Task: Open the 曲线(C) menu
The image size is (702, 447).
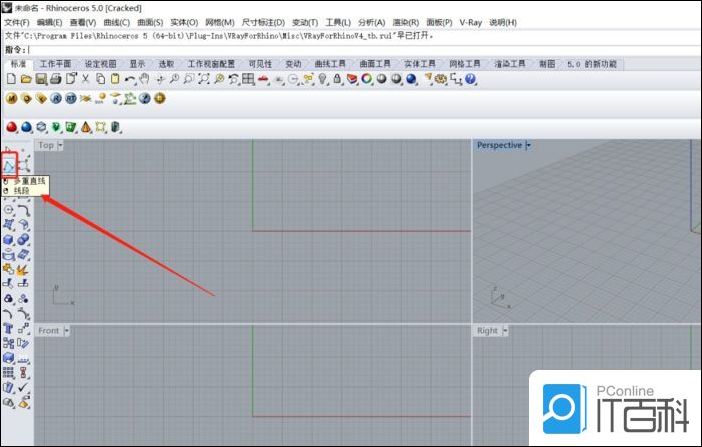Action: pos(116,22)
